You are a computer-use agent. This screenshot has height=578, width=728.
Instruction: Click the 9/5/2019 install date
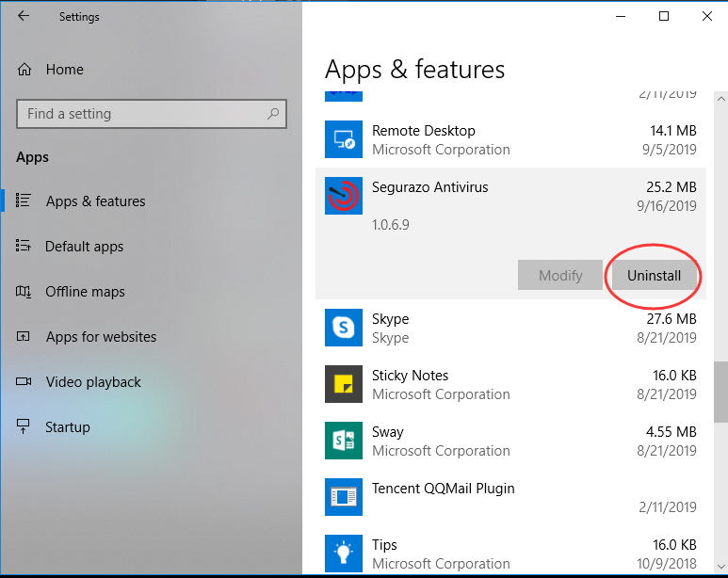(x=670, y=150)
